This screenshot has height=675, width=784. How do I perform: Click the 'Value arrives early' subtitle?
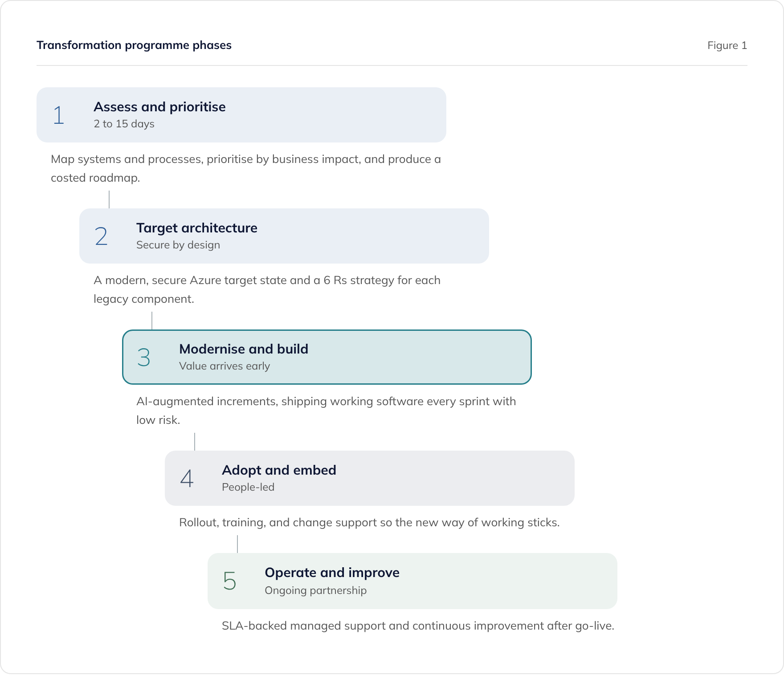225,366
